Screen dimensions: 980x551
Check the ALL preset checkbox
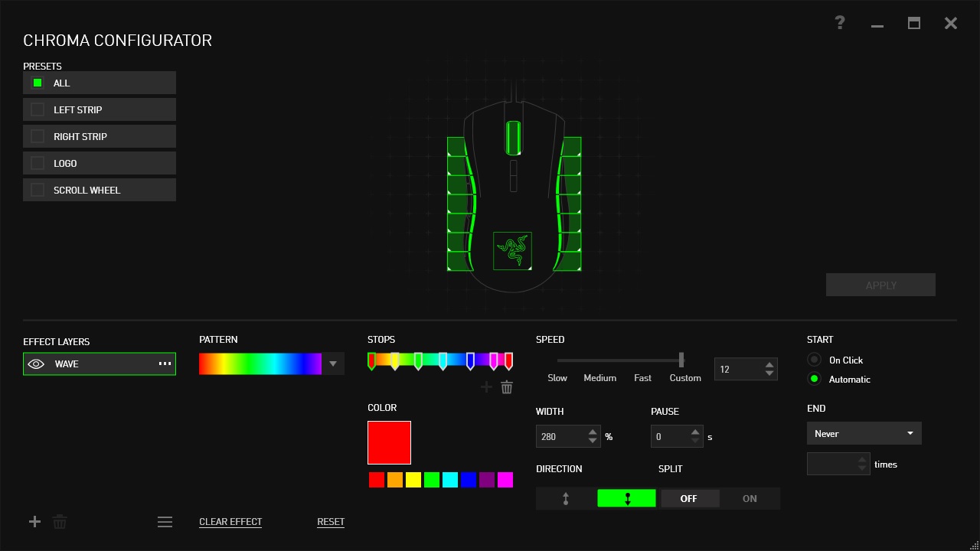pos(37,83)
